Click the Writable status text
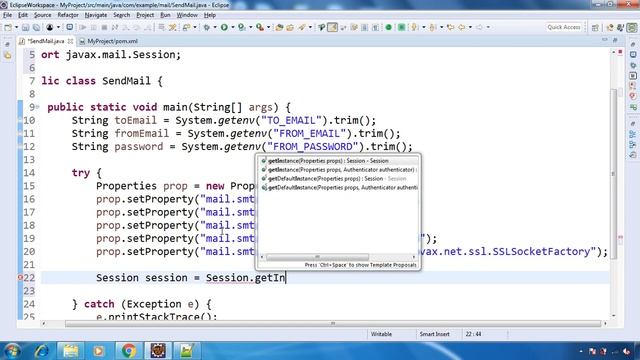The width and height of the screenshot is (640, 360). tap(381, 334)
